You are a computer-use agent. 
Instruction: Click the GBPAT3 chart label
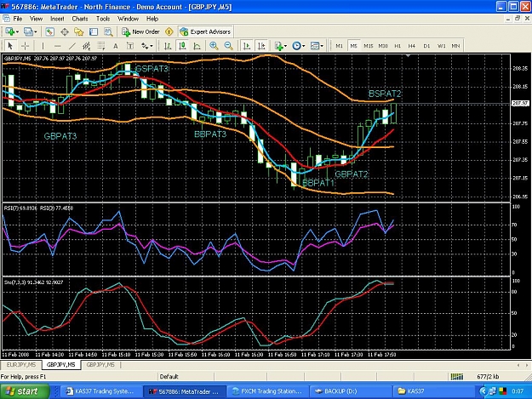pos(60,136)
